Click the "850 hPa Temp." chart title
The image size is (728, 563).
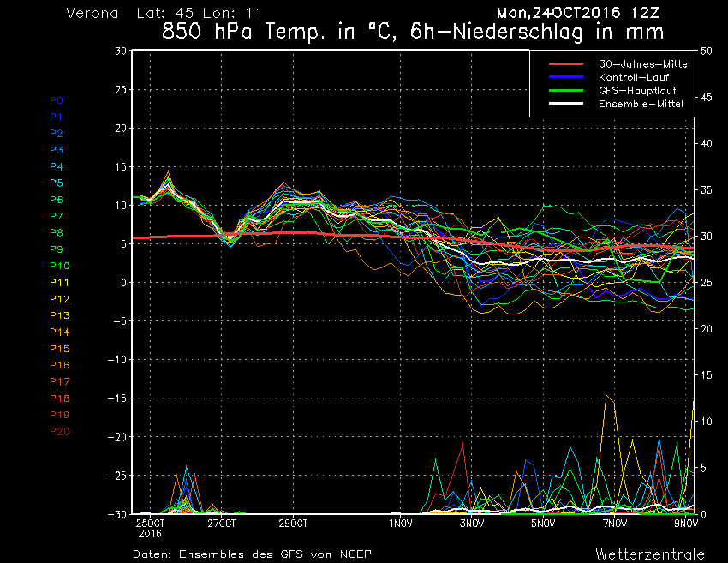pos(242,32)
